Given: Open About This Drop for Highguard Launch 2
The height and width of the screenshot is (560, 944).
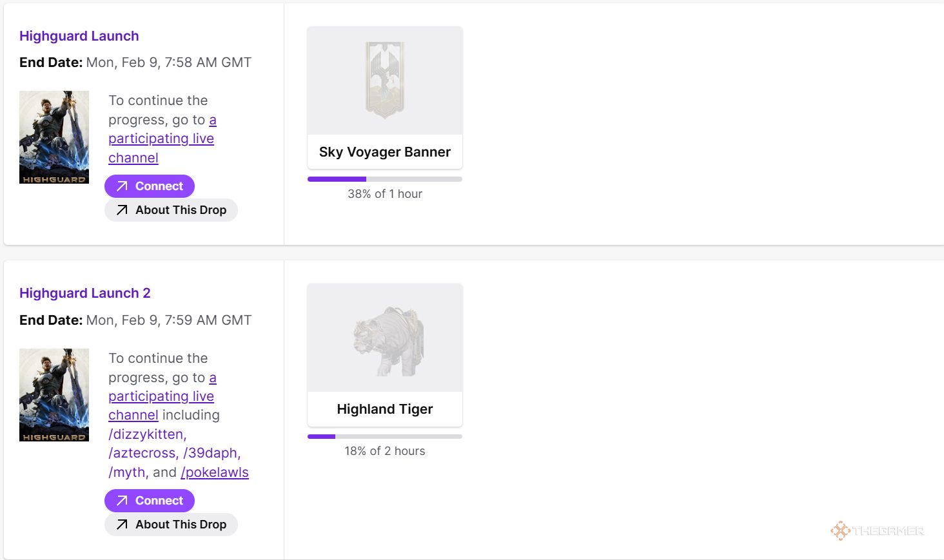Looking at the screenshot, I should [171, 525].
